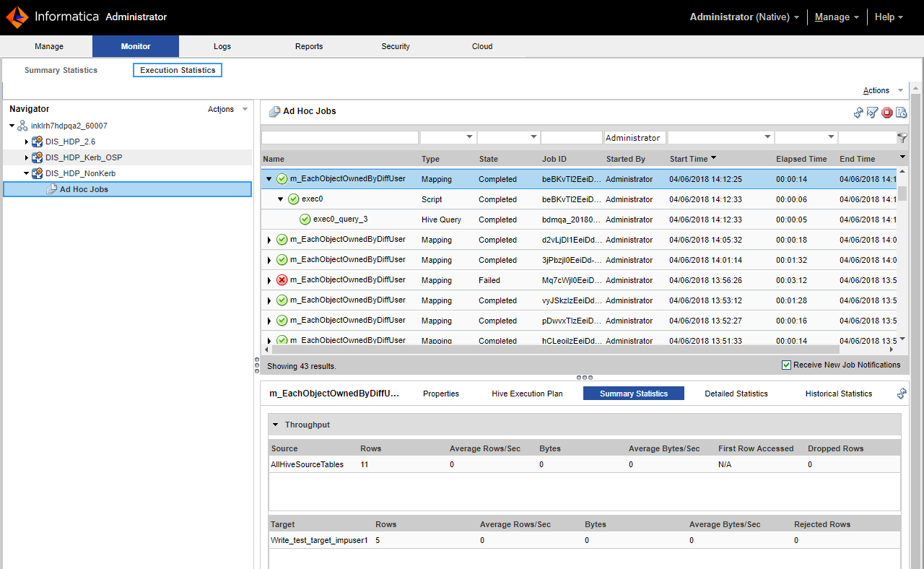Sort by the State column header
This screenshot has height=569, width=924.
[x=489, y=159]
